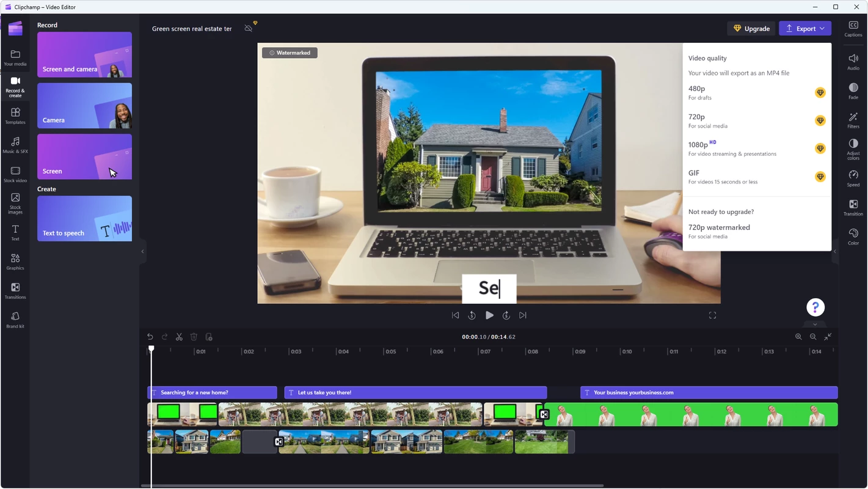Image resolution: width=868 pixels, height=489 pixels.
Task: Select the 'Let us take you there!' text clip
Action: [x=415, y=392]
